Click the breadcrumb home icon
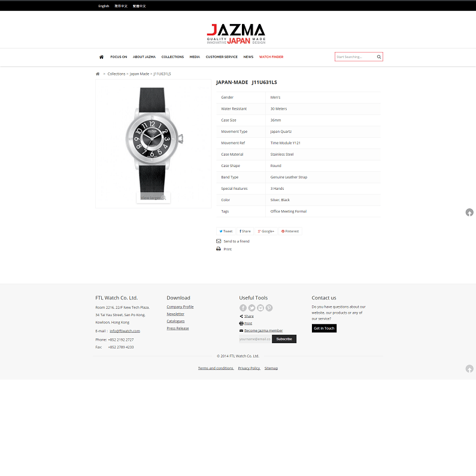 coord(98,74)
